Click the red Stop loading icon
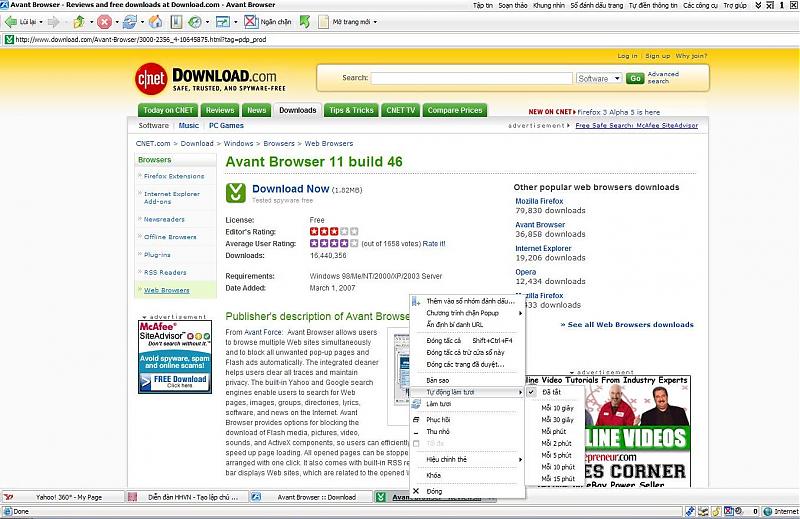The width and height of the screenshot is (800, 519). tap(104, 21)
